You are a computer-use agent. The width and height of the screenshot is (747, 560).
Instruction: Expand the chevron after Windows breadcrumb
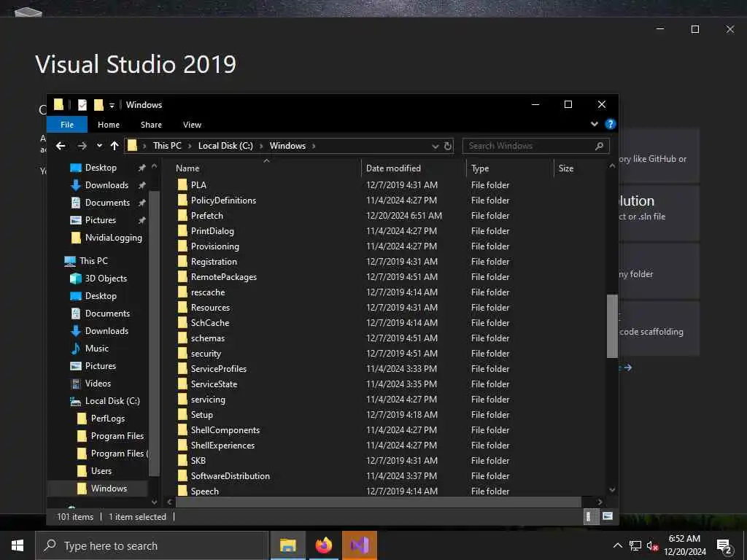pos(314,146)
